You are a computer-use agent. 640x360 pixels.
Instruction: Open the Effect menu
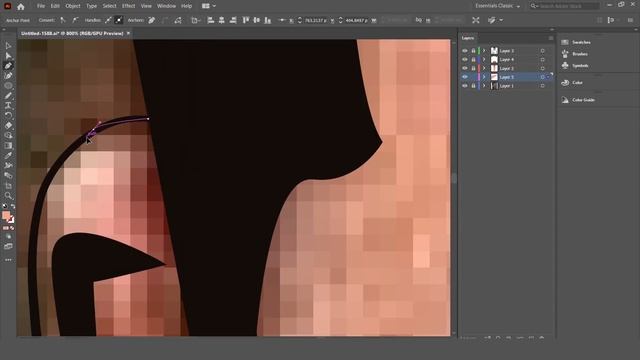coord(129,6)
